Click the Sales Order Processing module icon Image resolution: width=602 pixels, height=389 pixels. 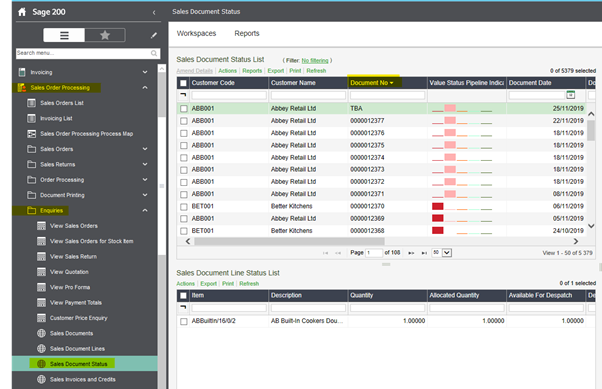tap(22, 88)
